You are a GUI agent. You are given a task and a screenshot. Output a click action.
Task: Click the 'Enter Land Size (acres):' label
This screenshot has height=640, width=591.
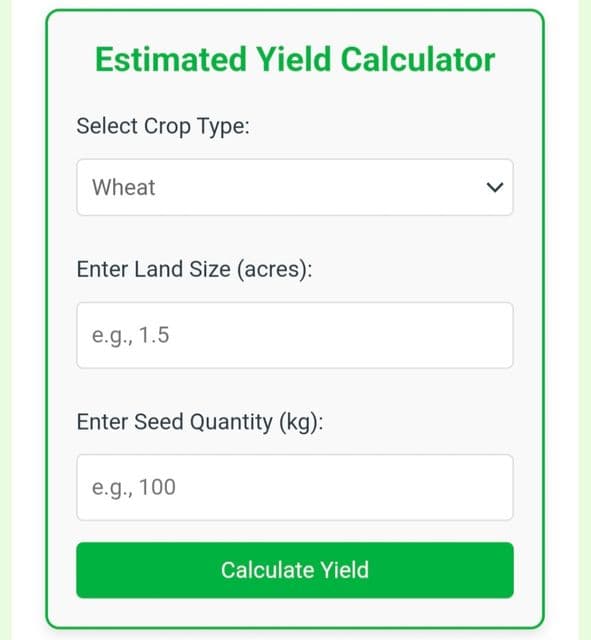194,269
